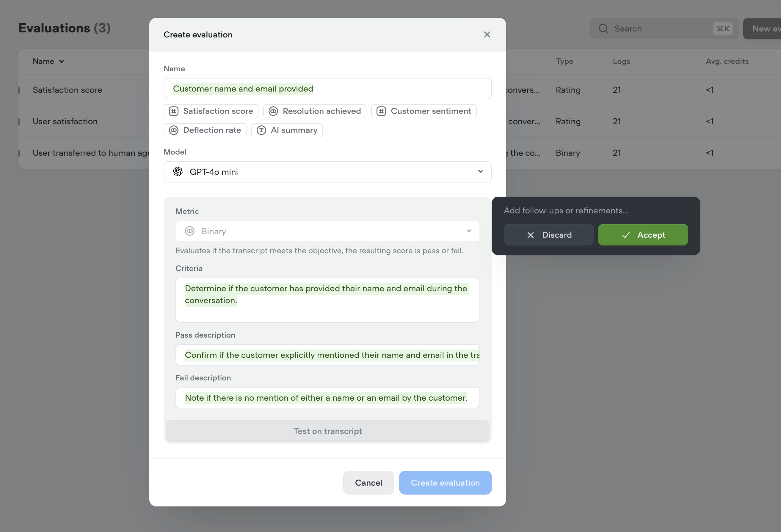Insert the Customer sentiment variable
Viewport: 781px width, 532px height.
pyautogui.click(x=424, y=111)
